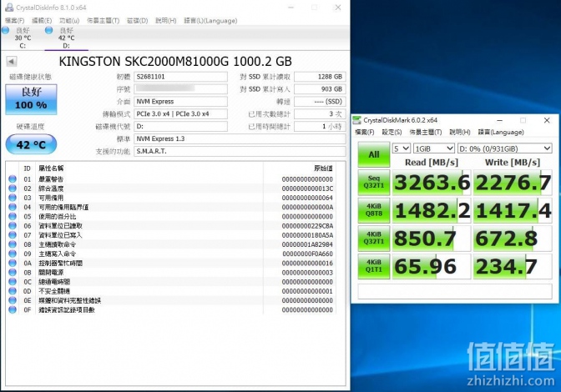Click status orb for attribute ID 08
561x392 pixels.
(x=13, y=244)
